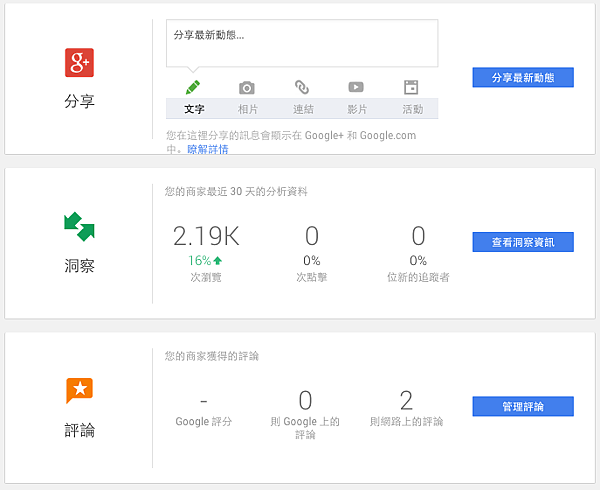Click the 16% increase text
Image resolution: width=600 pixels, height=490 pixels.
point(199,261)
